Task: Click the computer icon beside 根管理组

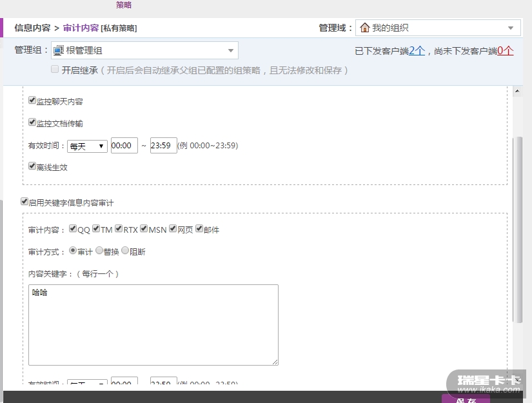Action: [58, 50]
